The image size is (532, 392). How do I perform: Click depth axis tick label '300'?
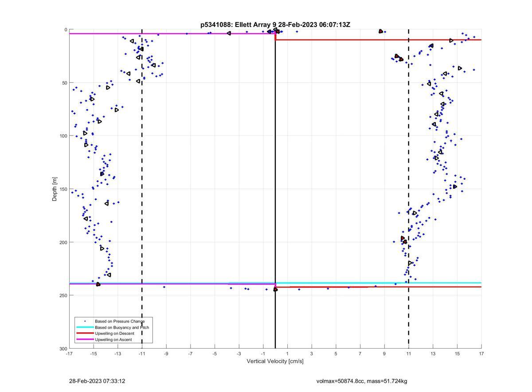(63, 349)
